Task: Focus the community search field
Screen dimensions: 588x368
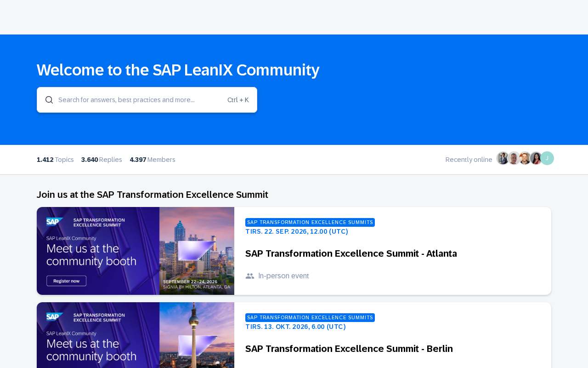Action: click(x=147, y=100)
